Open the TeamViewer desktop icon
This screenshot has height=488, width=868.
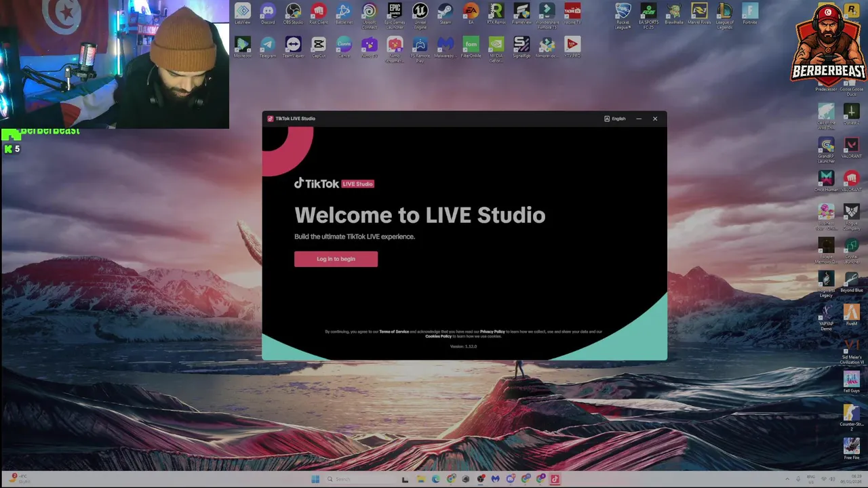(293, 47)
